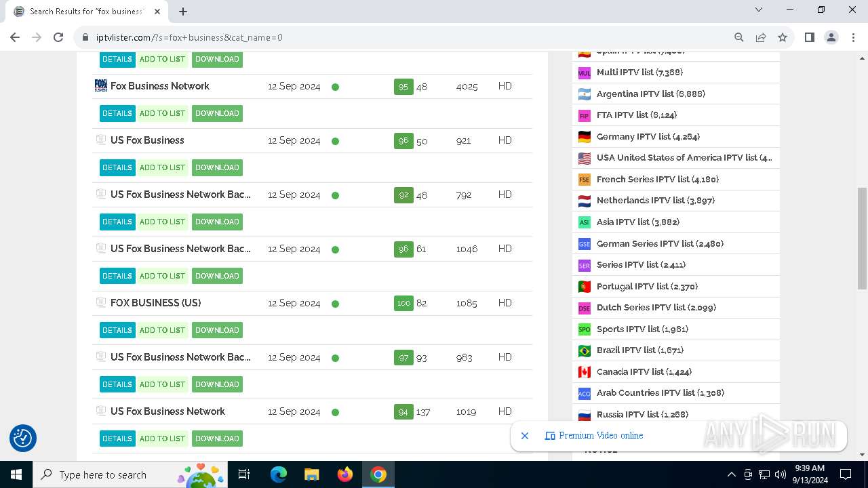Open the notification center icon
This screenshot has height=488, width=868.
click(x=846, y=474)
